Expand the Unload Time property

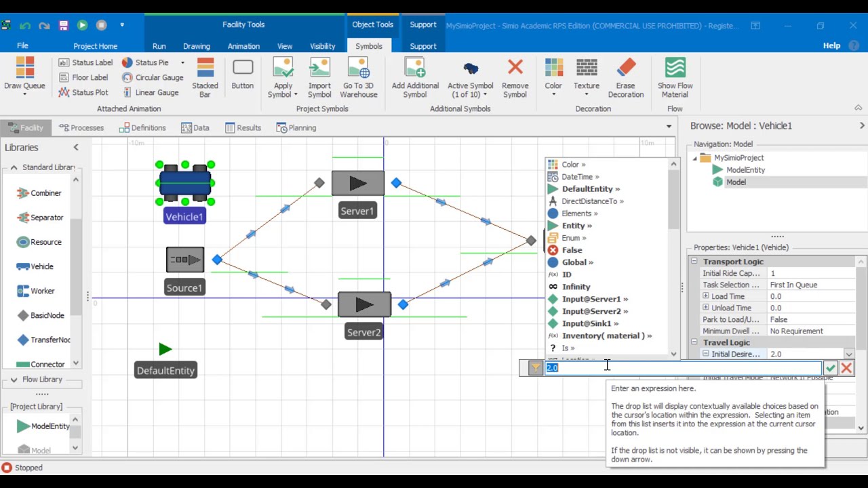click(x=706, y=308)
